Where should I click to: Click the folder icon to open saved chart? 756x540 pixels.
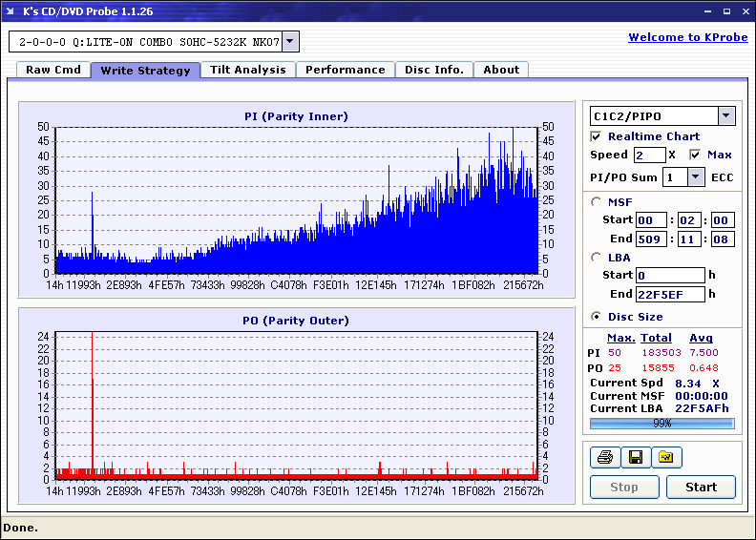point(666,458)
